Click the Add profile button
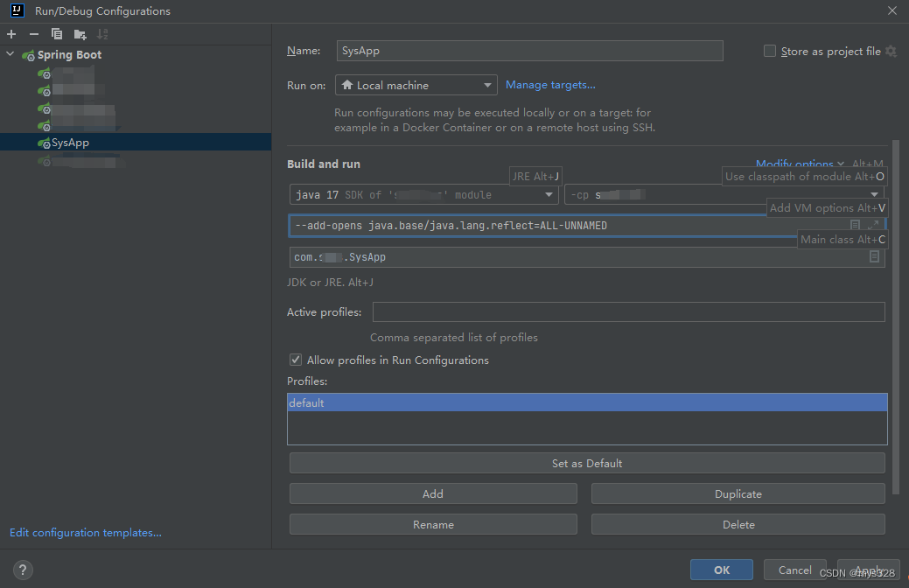This screenshot has width=909, height=588. (x=433, y=494)
